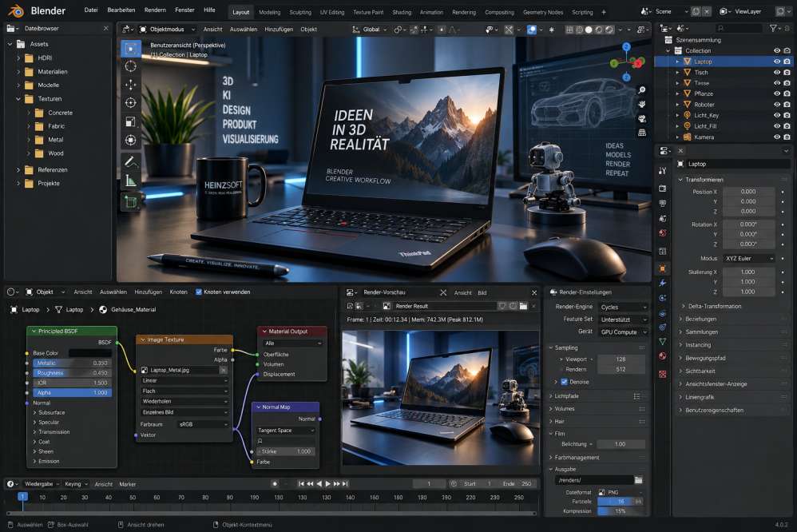Screen dimensions: 797x532
Task: Jump to the end frame
Action: coord(345,484)
